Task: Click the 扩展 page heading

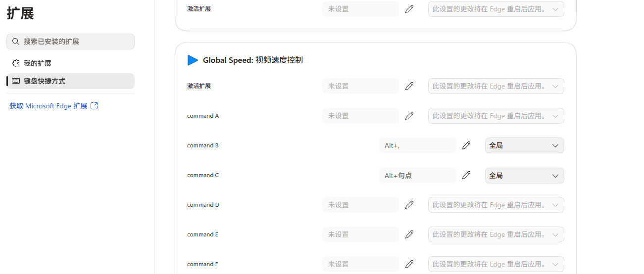Action: [x=20, y=13]
